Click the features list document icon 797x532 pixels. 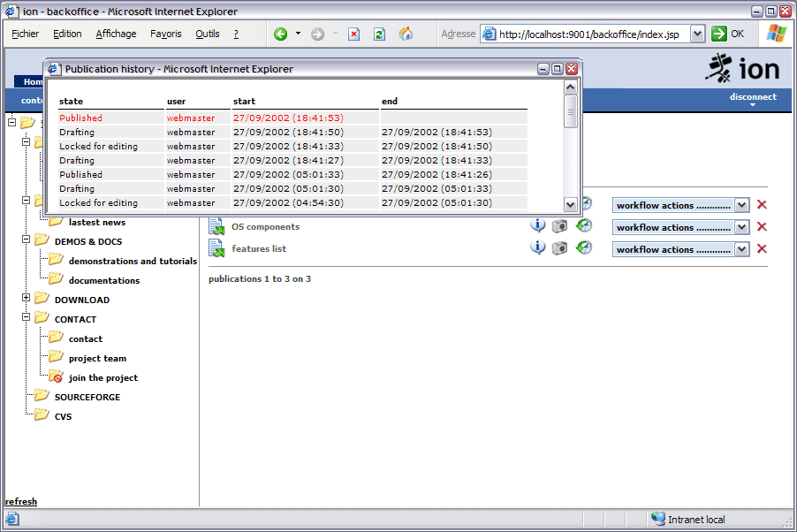click(x=216, y=248)
